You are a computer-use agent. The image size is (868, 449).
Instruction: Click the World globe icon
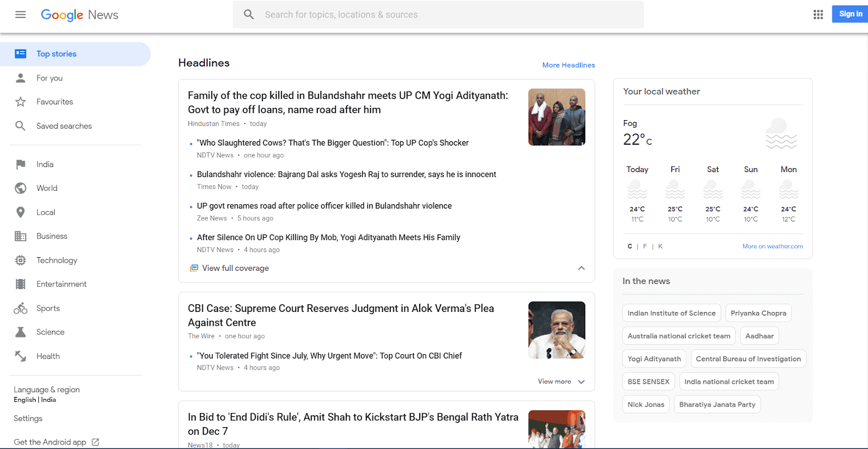click(21, 188)
